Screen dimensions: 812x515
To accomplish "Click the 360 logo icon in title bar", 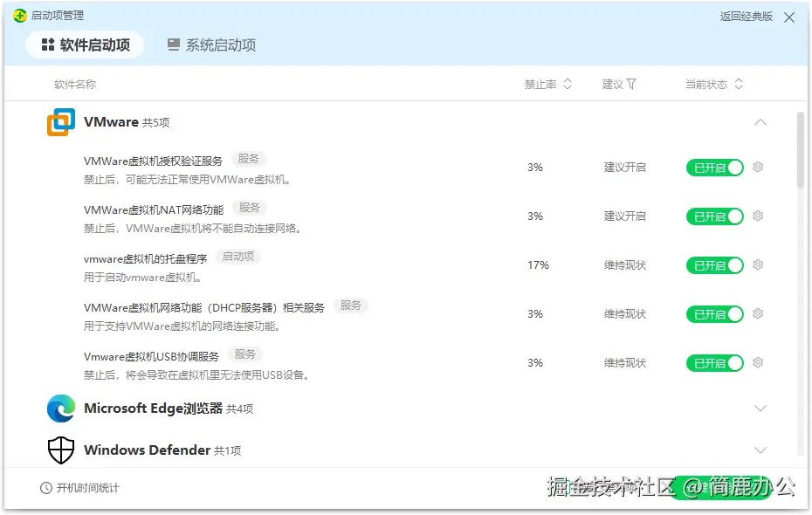I will [x=20, y=16].
